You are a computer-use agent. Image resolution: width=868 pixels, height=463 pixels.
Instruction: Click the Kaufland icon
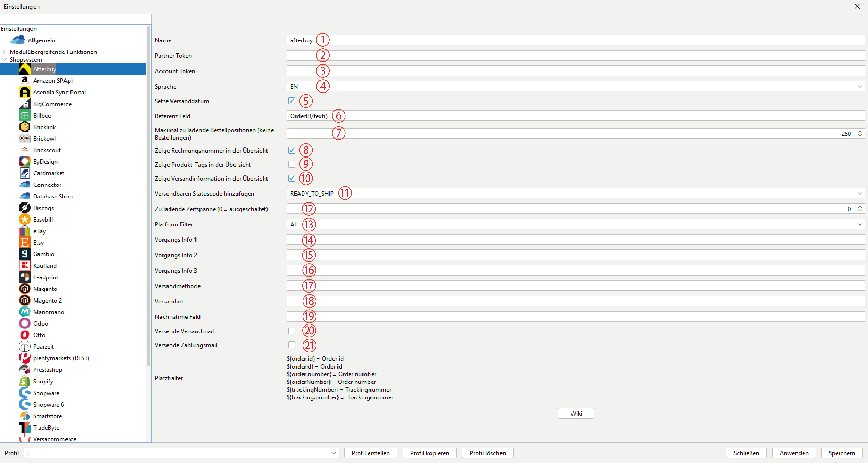click(25, 266)
